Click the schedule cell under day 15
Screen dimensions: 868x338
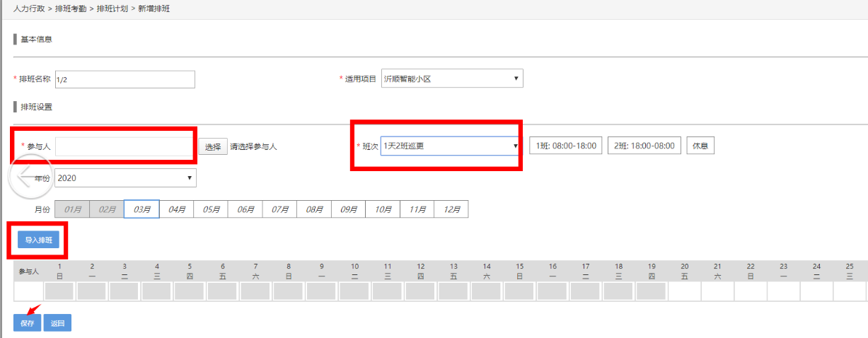coord(519,291)
